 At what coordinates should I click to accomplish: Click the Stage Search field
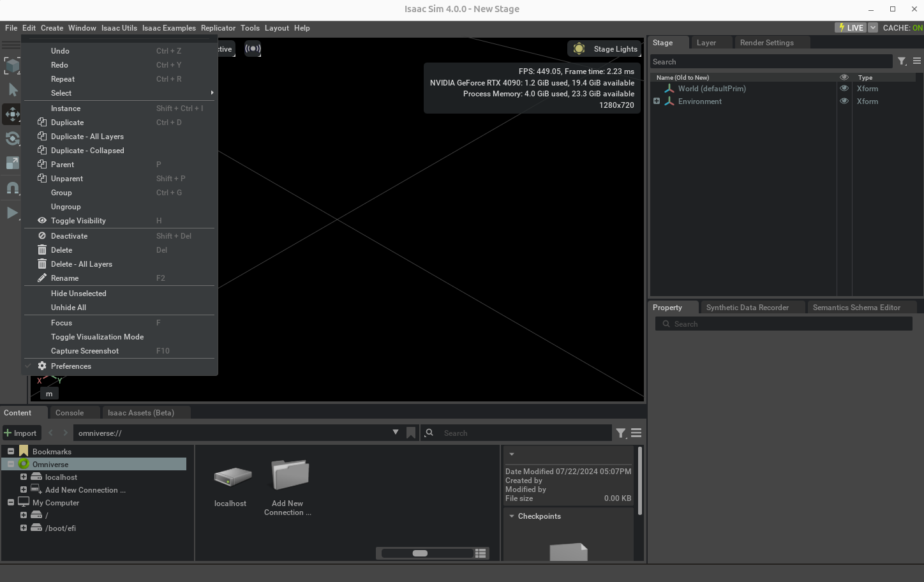pyautogui.click(x=771, y=62)
